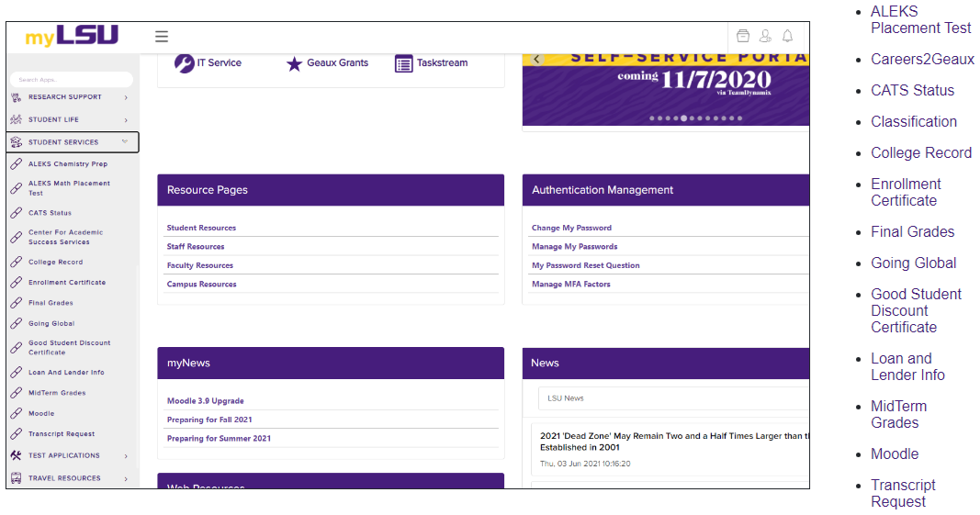Click link icon beside CATS Status
Image resolution: width=980 pixels, height=515 pixels.
(17, 212)
